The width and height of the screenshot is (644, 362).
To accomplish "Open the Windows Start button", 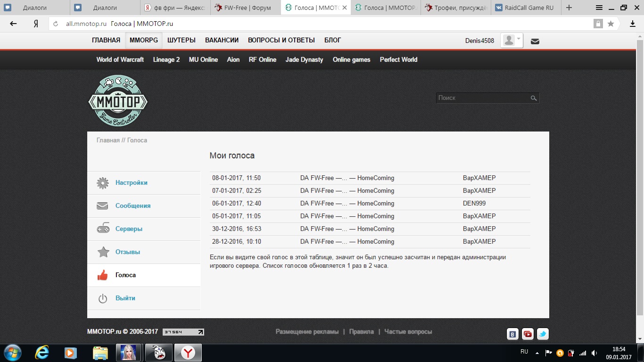I will coord(12,353).
